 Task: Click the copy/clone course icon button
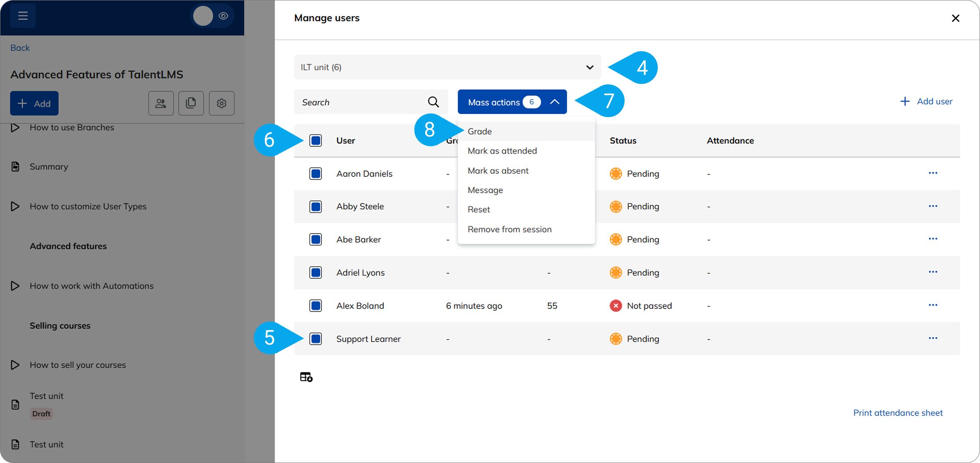(x=191, y=103)
